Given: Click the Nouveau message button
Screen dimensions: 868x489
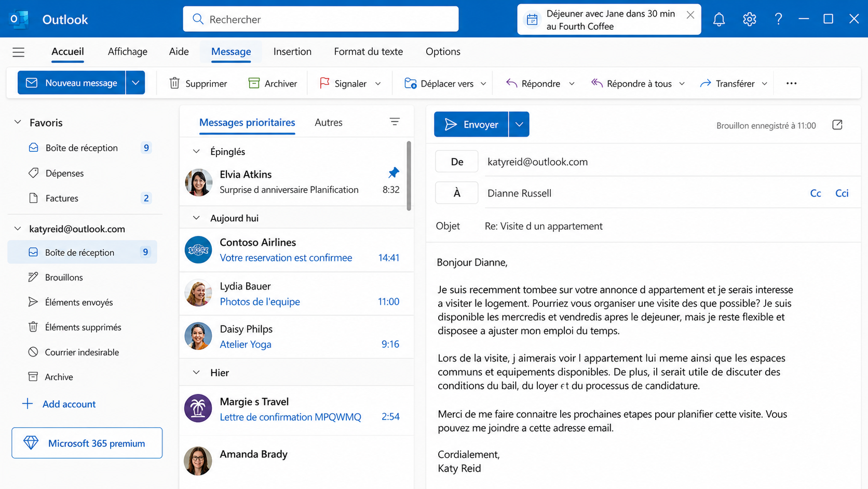Looking at the screenshot, I should coord(72,83).
